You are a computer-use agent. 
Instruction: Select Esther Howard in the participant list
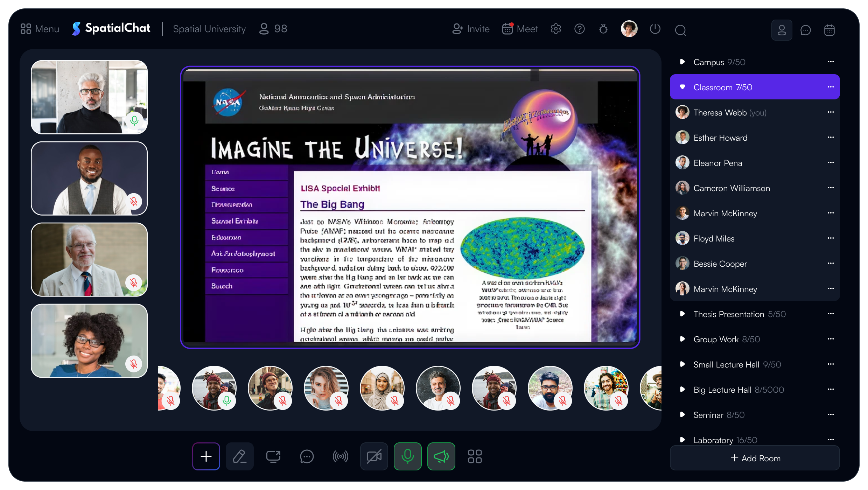[x=755, y=138]
